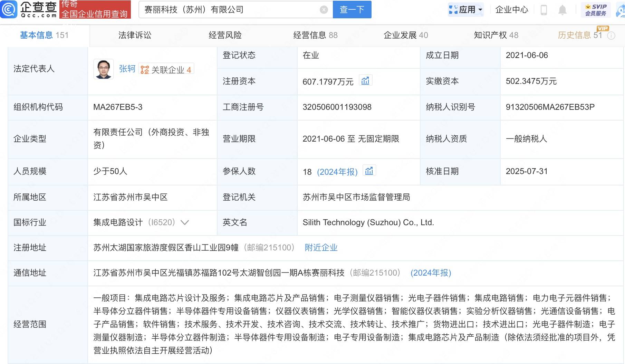Viewport: 625px width, 364px height.
Task: Select business term 2021-06-06 至 无固定期限
Action: pyautogui.click(x=351, y=139)
